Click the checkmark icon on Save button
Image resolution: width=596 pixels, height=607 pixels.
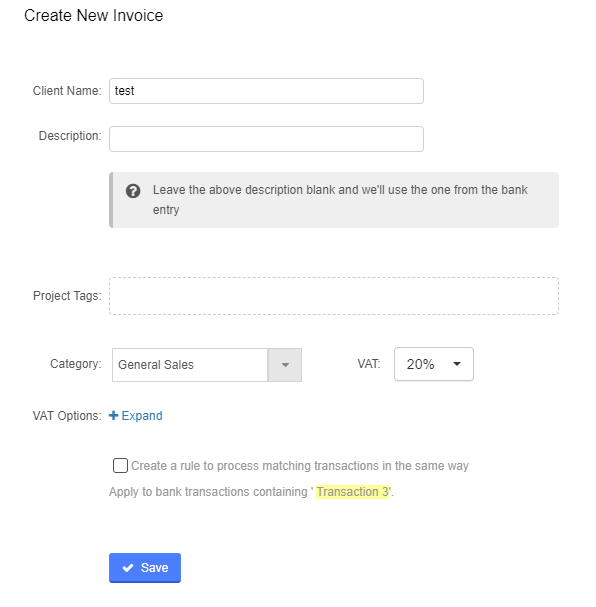[x=128, y=568]
